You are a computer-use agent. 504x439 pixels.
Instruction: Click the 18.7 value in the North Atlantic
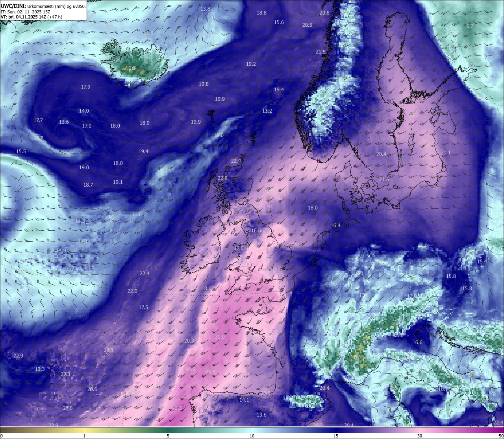(88, 185)
